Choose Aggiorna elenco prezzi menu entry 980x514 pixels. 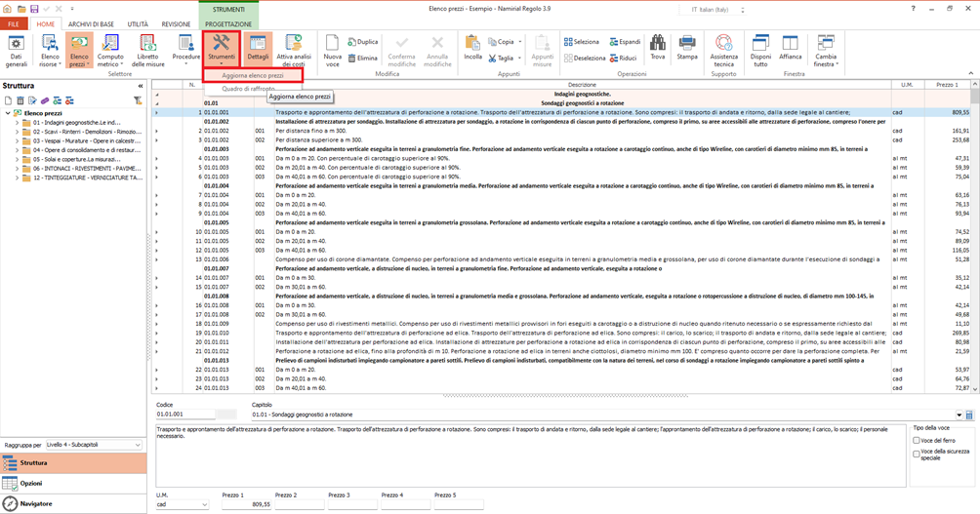coord(253,75)
